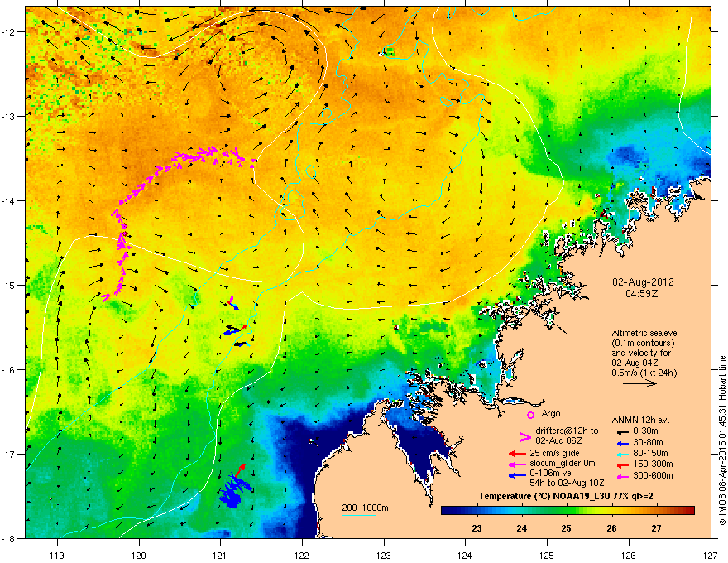Click the cyan 80-150m ANMN legend arrow
Image resolution: width=728 pixels, height=563 pixels.
point(621,454)
